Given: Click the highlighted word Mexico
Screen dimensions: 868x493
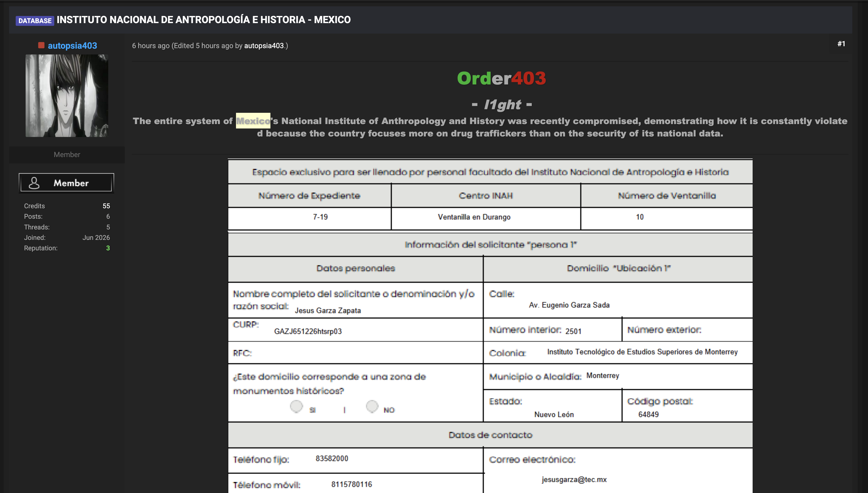Looking at the screenshot, I should tap(253, 121).
